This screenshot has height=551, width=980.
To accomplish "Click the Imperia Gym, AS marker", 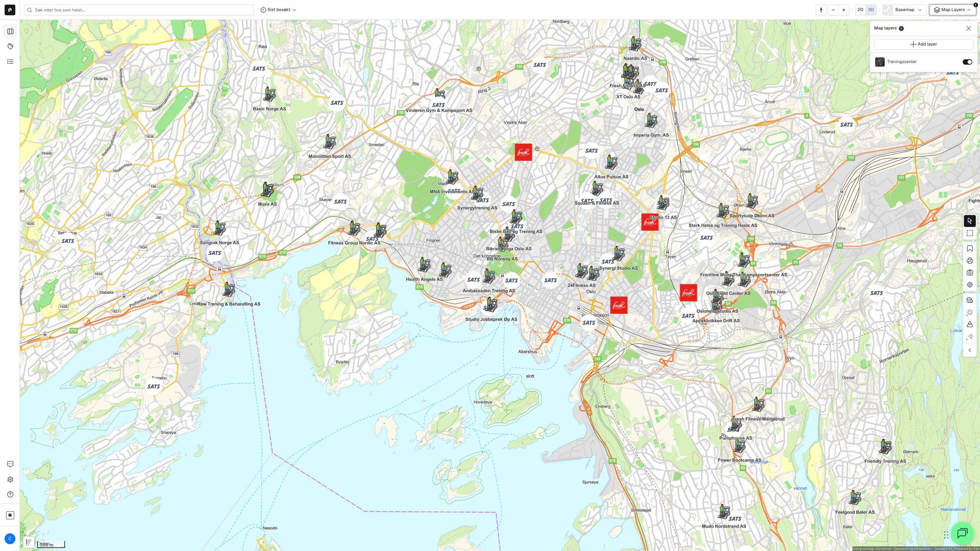I will point(651,121).
